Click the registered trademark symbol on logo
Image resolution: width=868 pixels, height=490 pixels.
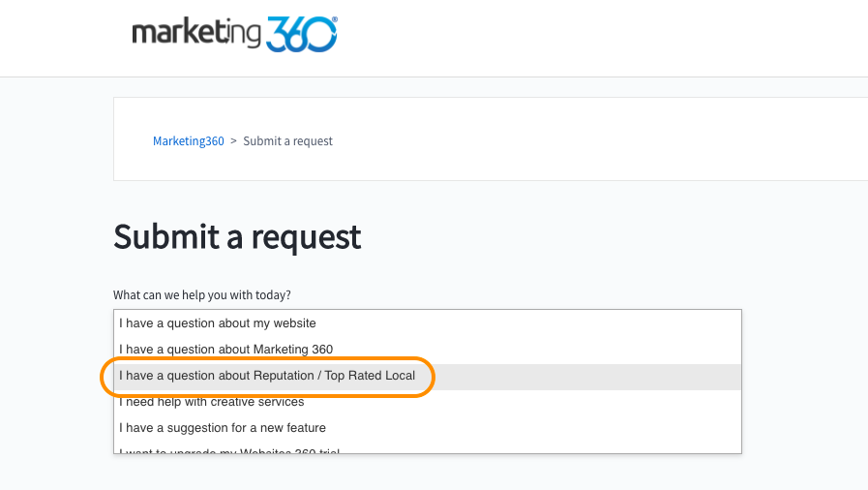[x=335, y=19]
